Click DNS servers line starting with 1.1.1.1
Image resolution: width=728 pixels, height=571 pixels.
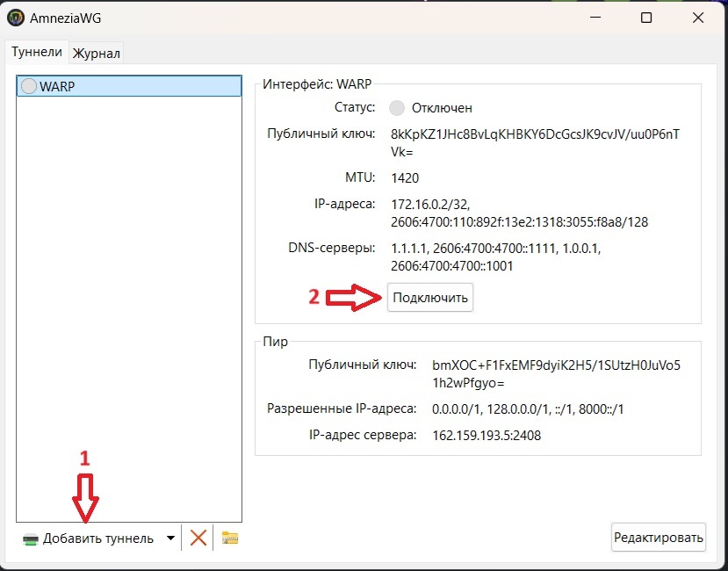[x=496, y=249]
